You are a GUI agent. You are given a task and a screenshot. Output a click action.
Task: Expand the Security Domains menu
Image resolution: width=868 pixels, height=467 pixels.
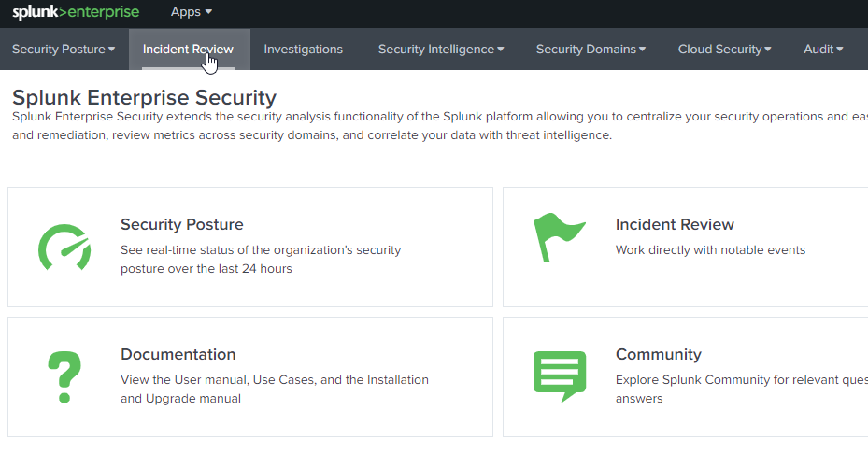click(x=591, y=50)
